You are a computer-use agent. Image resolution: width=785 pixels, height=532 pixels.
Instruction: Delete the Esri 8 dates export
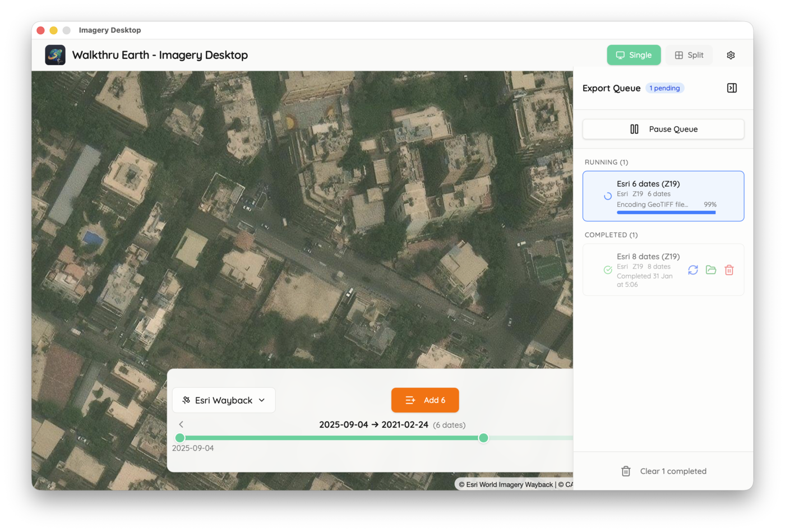[x=729, y=270]
